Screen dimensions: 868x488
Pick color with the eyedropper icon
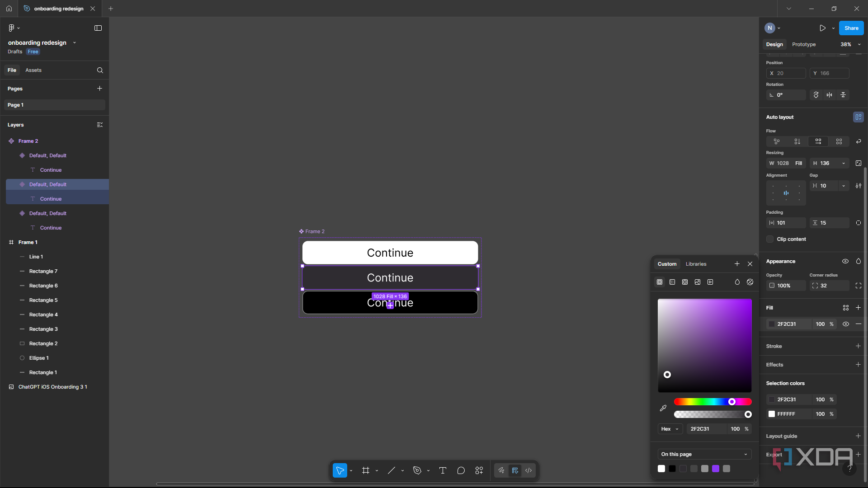coord(663,408)
